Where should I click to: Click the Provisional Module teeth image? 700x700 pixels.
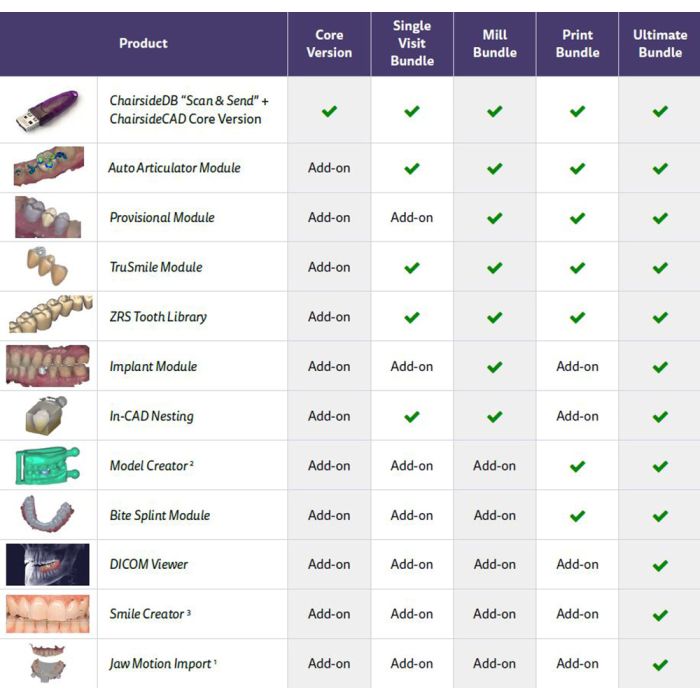coord(48,217)
